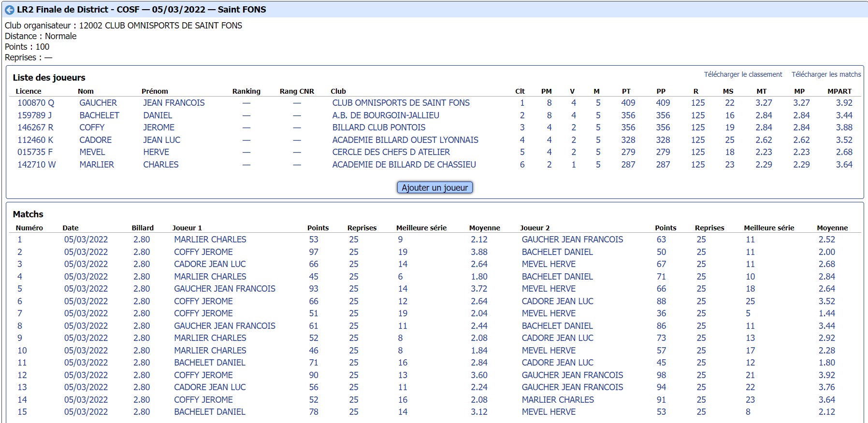Click Club organisateur line text

[123, 26]
